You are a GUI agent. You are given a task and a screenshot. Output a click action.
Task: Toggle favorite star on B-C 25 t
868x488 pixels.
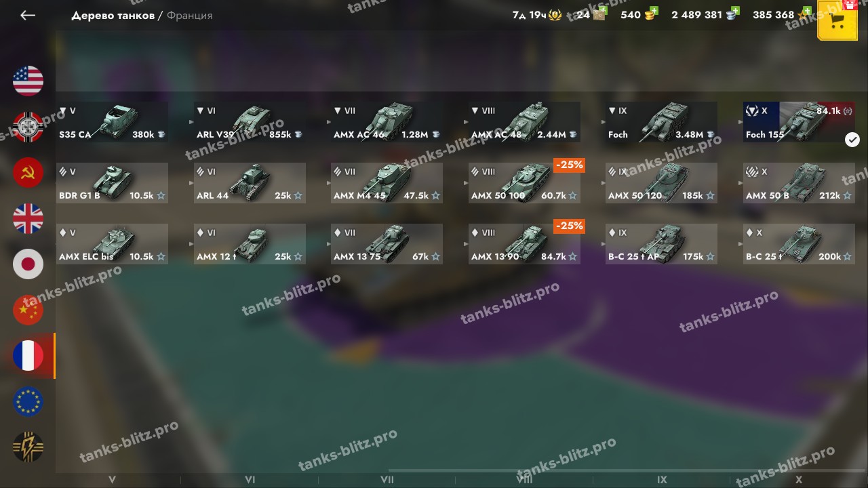tap(847, 257)
